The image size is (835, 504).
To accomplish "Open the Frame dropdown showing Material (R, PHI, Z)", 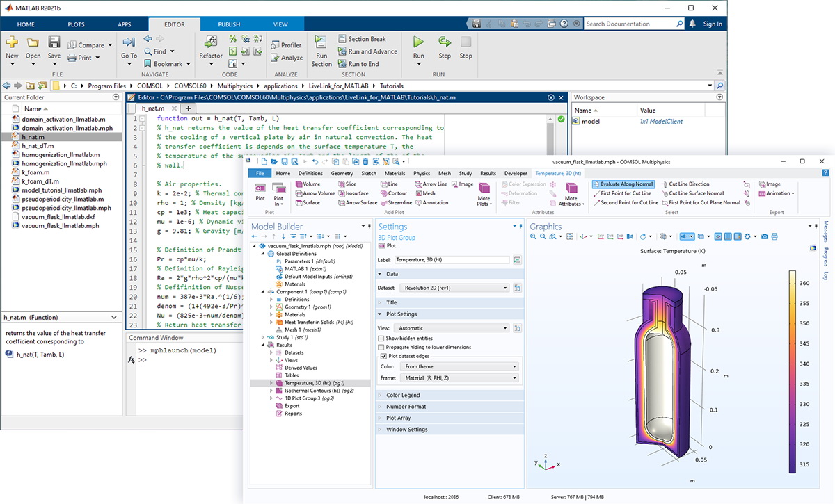I will (x=460, y=378).
